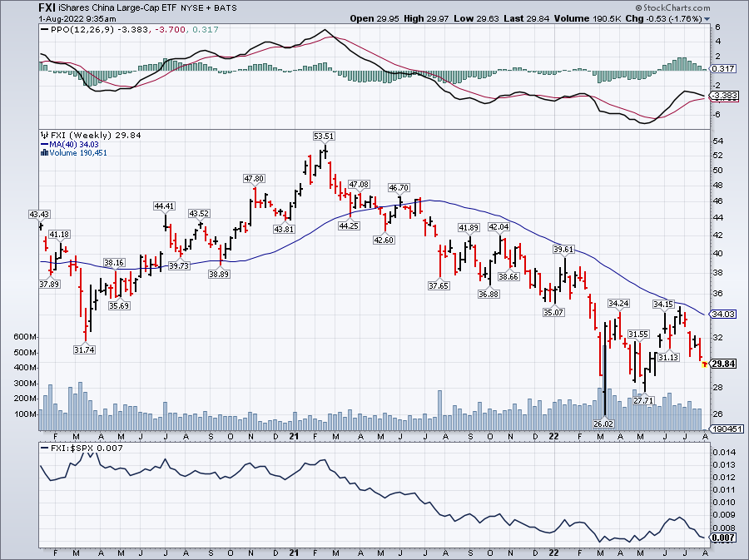Image resolution: width=749 pixels, height=560 pixels.
Task: Click the -3.383 PPO value axis tag
Action: point(722,96)
